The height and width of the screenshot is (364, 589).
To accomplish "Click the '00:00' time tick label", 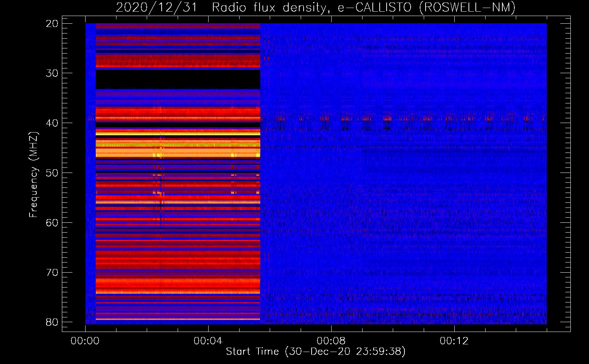I will (x=85, y=341).
